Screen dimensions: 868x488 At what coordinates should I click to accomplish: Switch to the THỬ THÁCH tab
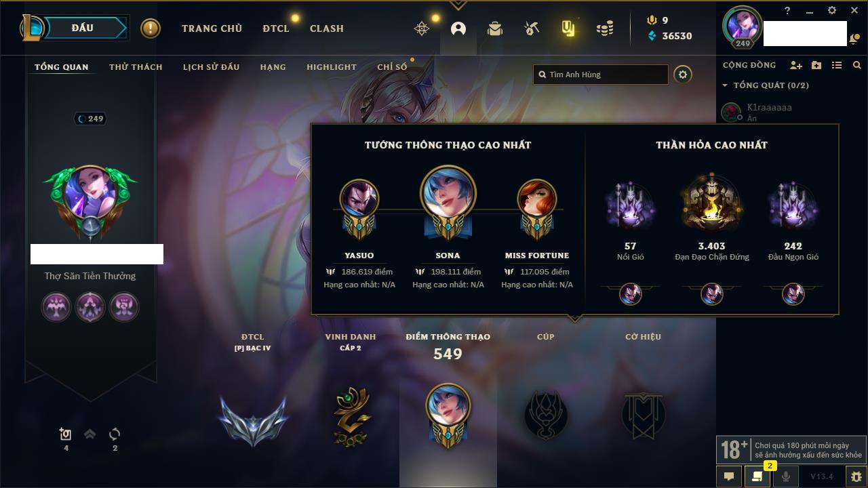coord(136,67)
